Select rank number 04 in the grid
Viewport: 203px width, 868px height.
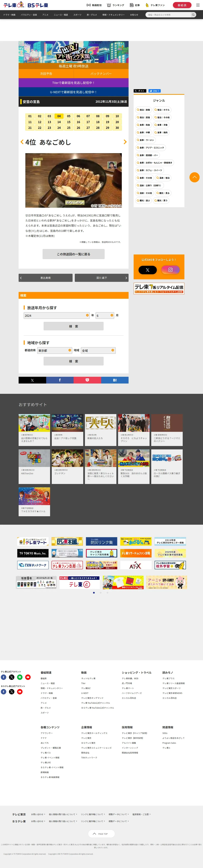[x=59, y=116]
